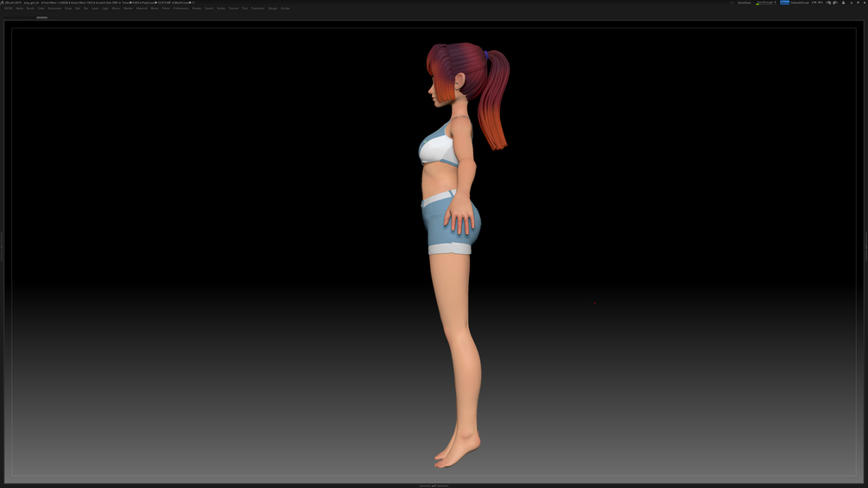Load next UI layout icon
The height and width of the screenshot is (488, 868).
point(820,3)
